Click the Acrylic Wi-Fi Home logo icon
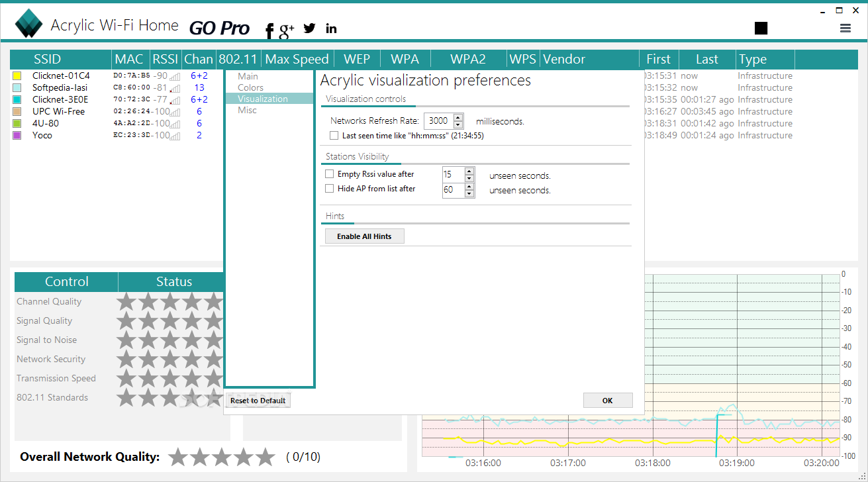 pos(28,24)
